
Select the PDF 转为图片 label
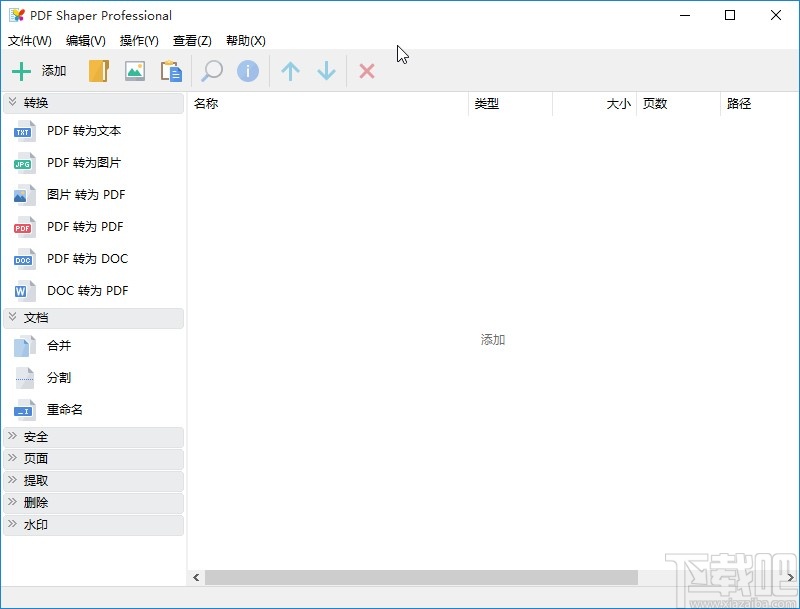coord(84,163)
